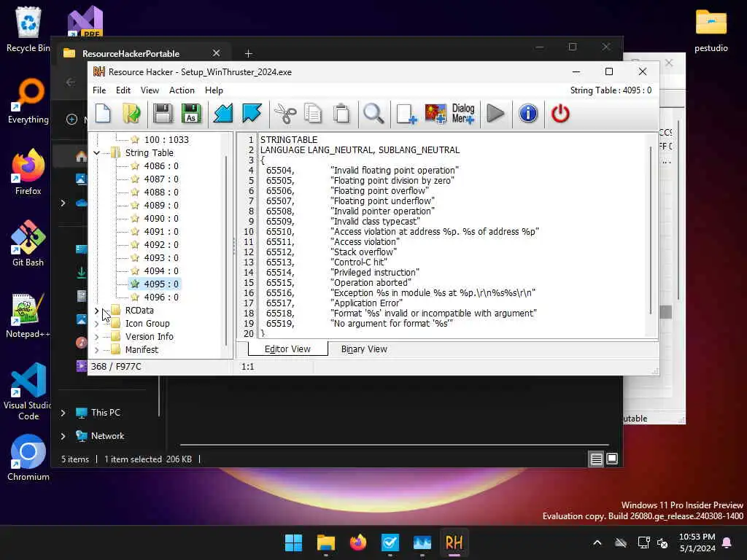Close the ResourceHackerPortable Explorer tab

pyautogui.click(x=216, y=52)
